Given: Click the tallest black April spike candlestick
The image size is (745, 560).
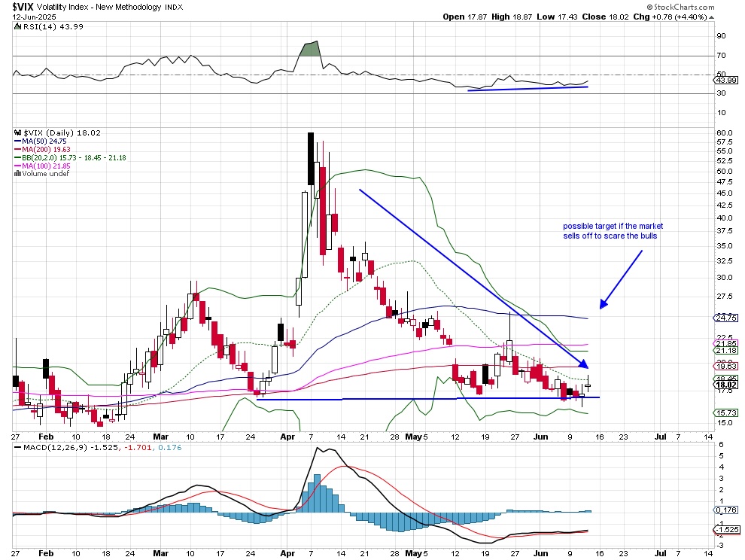Looking at the screenshot, I should tap(309, 158).
